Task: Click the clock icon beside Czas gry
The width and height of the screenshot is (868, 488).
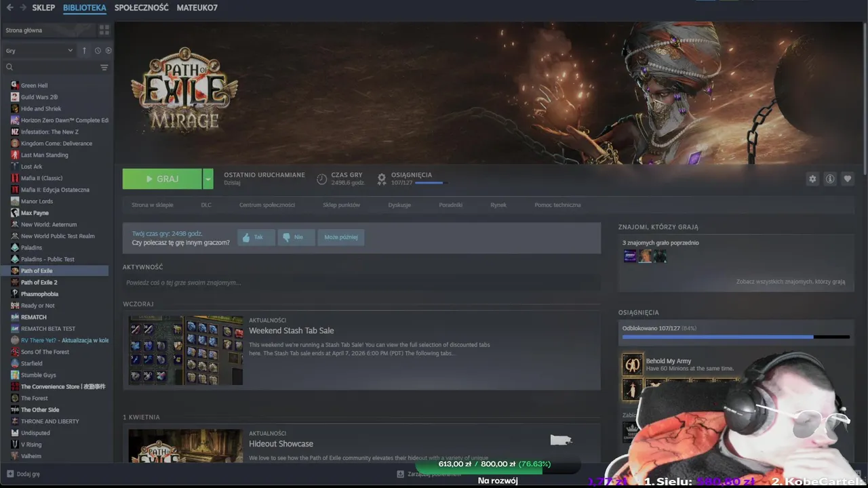Action: pos(321,179)
